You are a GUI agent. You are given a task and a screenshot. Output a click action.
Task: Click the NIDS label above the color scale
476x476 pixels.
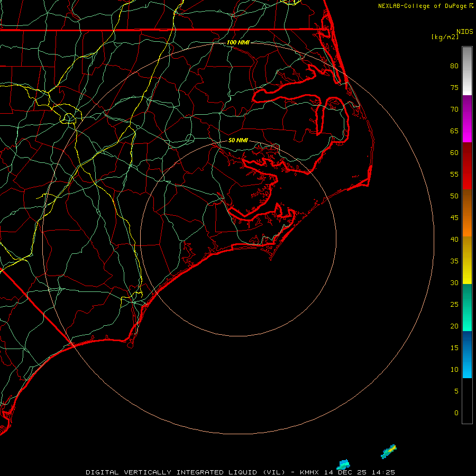pyautogui.click(x=464, y=31)
